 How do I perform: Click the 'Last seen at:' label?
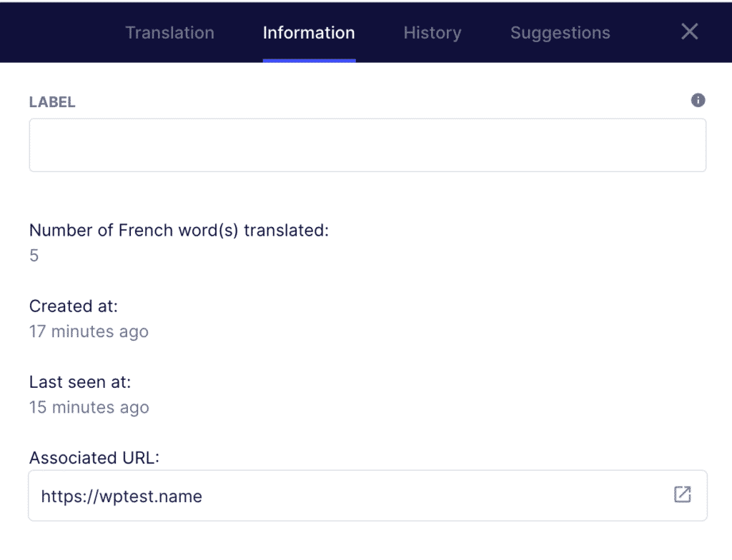click(x=80, y=382)
